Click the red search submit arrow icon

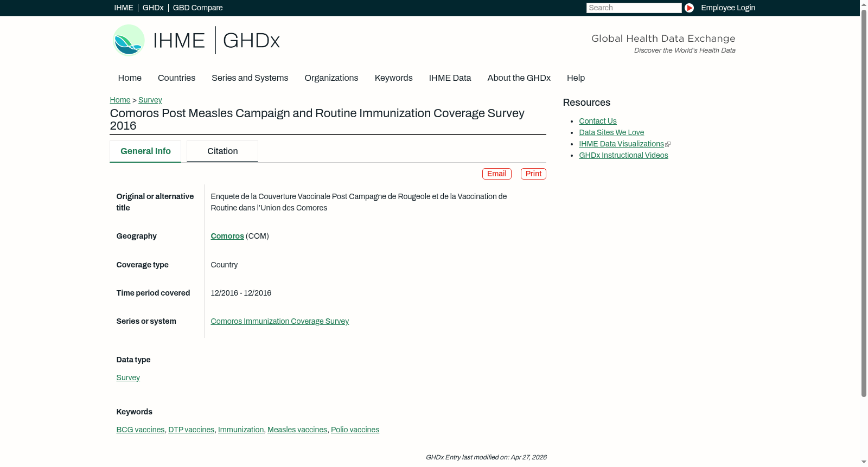pyautogui.click(x=689, y=8)
